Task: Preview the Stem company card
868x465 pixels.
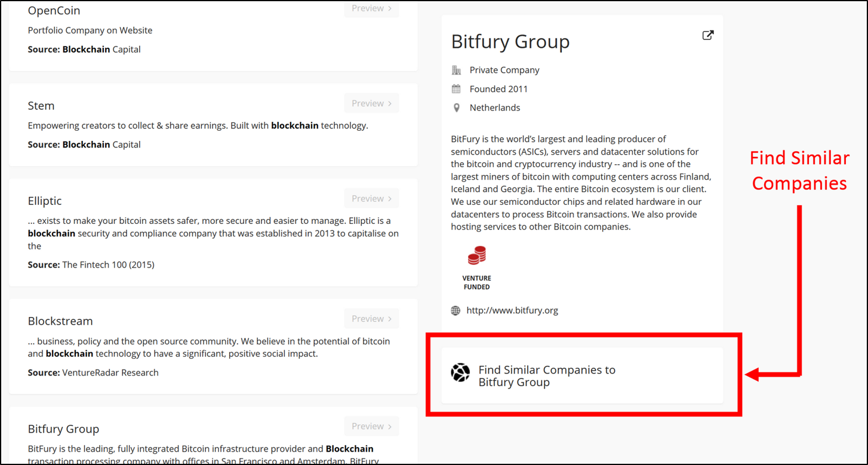Action: pos(371,103)
